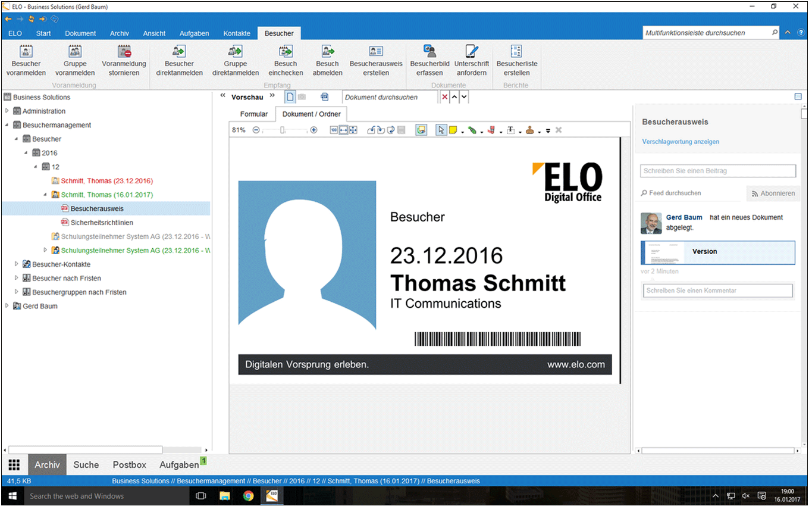Click Besuch abmelden icon
This screenshot has width=812, height=506.
[x=328, y=51]
